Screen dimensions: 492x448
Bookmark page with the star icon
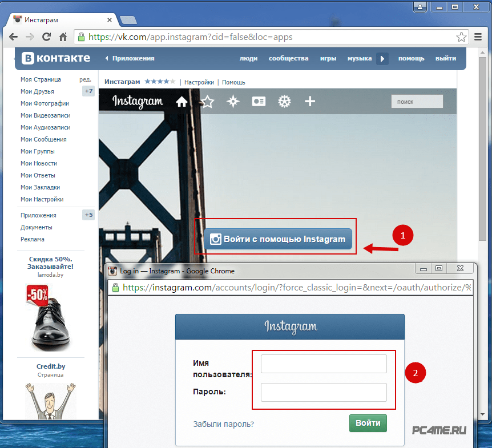tap(461, 37)
